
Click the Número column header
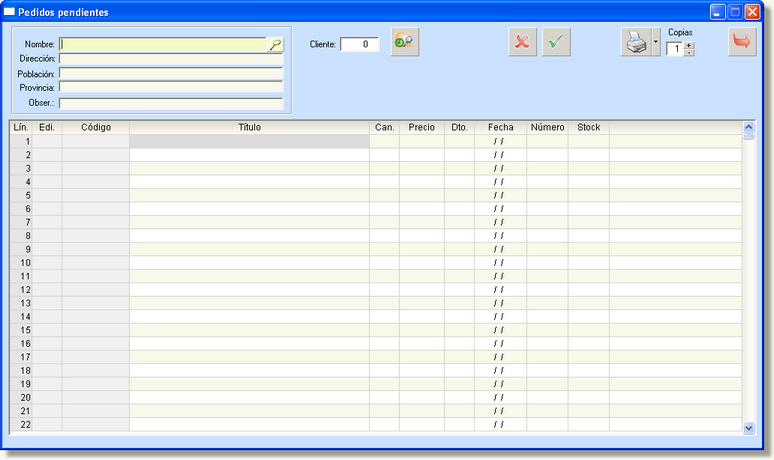point(547,127)
